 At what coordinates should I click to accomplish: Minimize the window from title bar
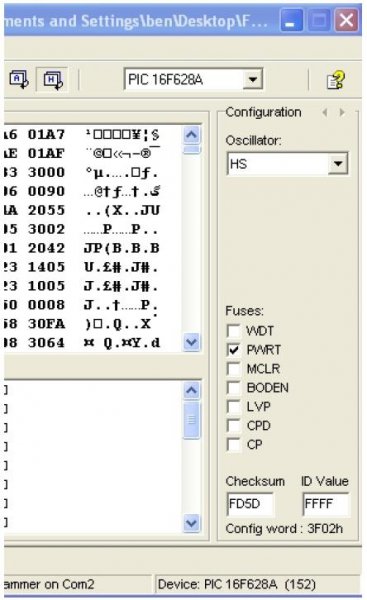[291, 20]
